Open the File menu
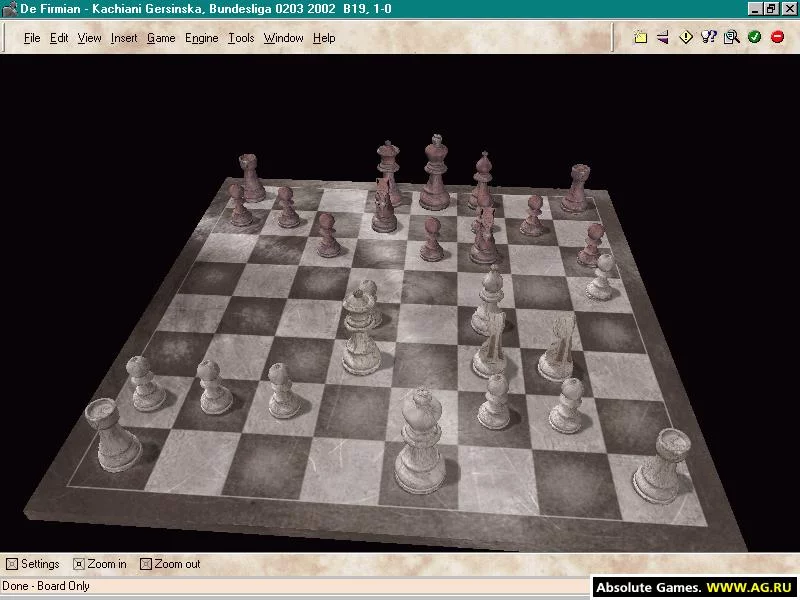Image resolution: width=800 pixels, height=600 pixels. [32, 38]
